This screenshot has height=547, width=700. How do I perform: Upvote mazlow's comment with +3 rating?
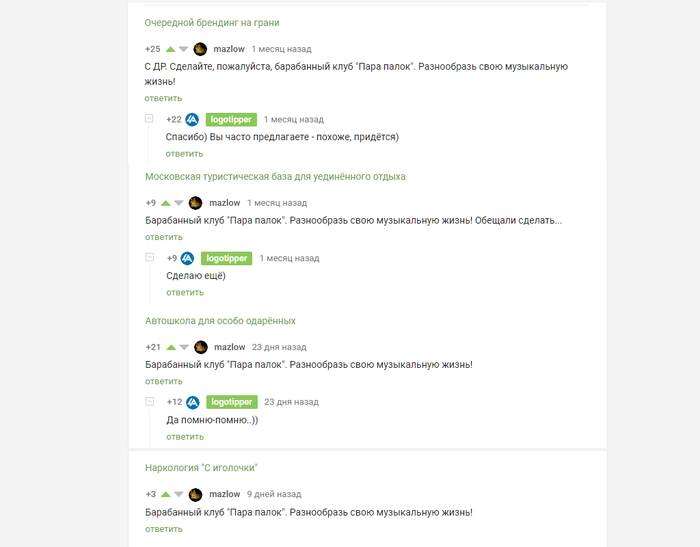(166, 494)
